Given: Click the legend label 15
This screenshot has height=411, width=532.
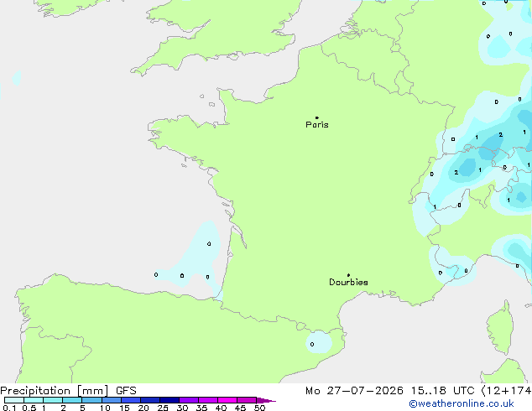Looking at the screenshot, I should click(x=124, y=408).
